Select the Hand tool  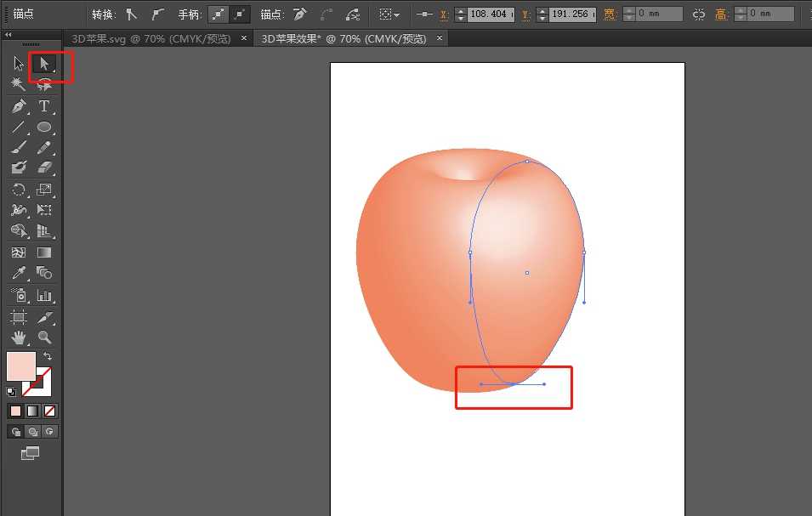coord(19,337)
